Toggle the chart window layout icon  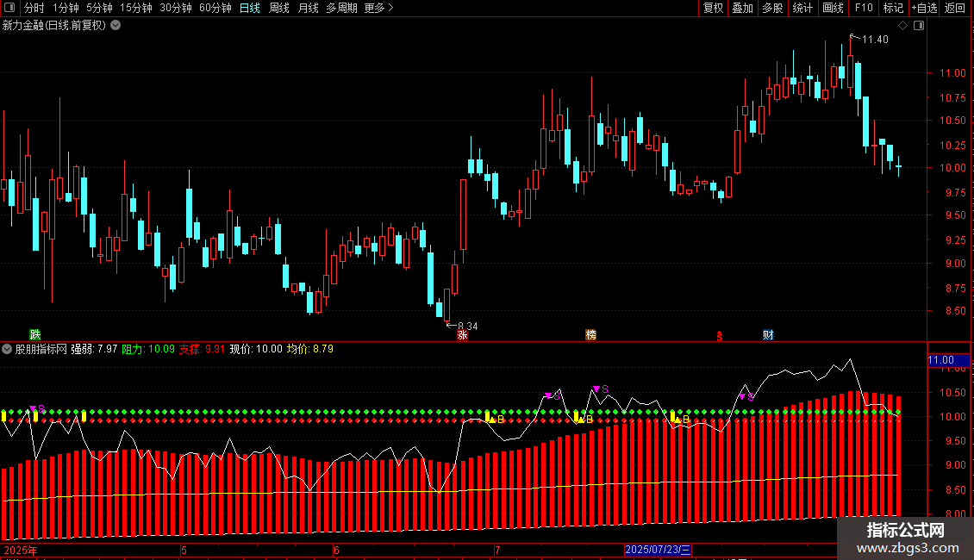[919, 25]
